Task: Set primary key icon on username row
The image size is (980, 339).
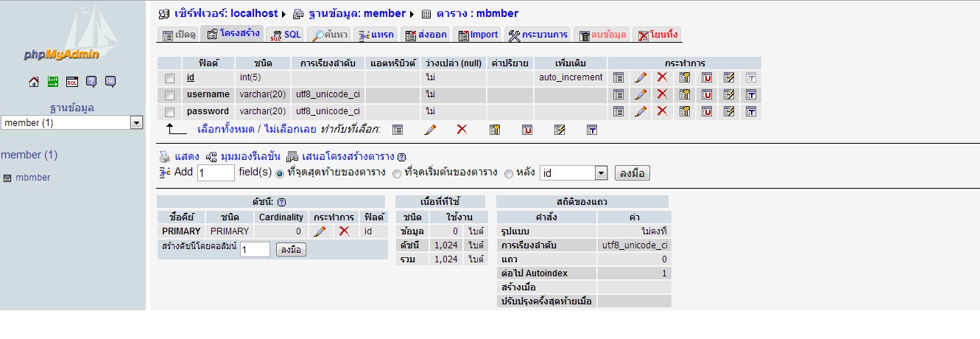Action: point(685,94)
